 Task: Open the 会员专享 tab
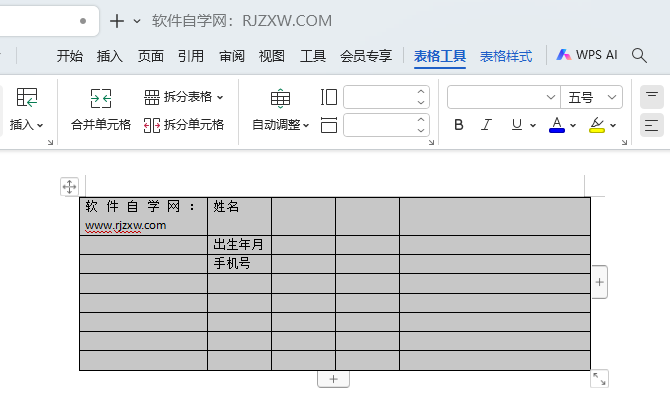click(x=366, y=56)
